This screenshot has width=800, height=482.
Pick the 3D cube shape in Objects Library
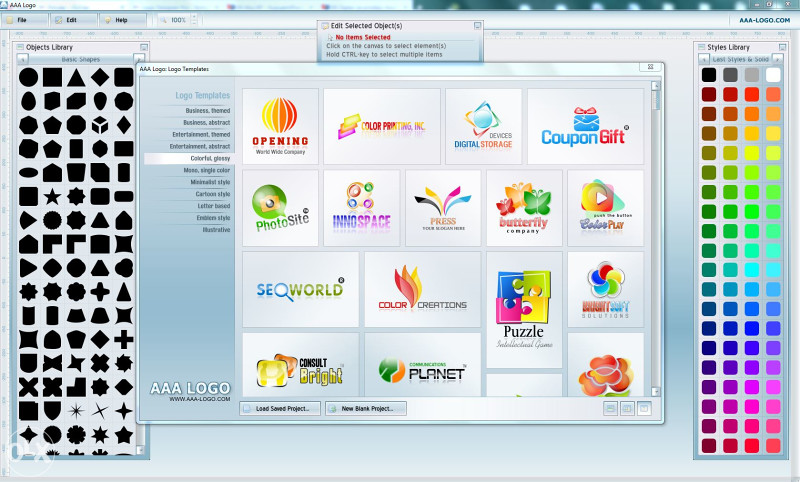click(100, 125)
